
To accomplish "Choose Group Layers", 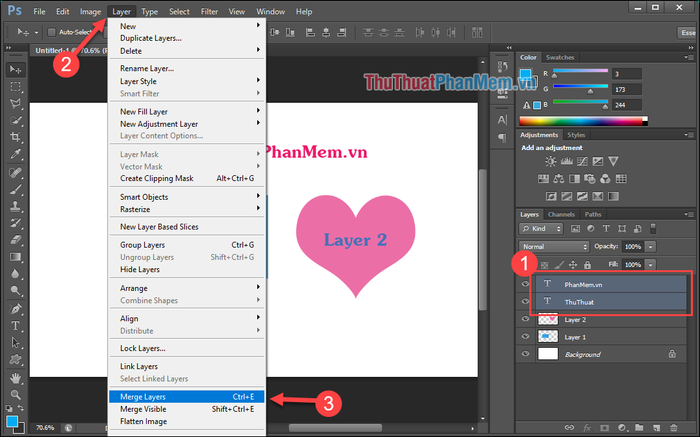I will tap(187, 245).
